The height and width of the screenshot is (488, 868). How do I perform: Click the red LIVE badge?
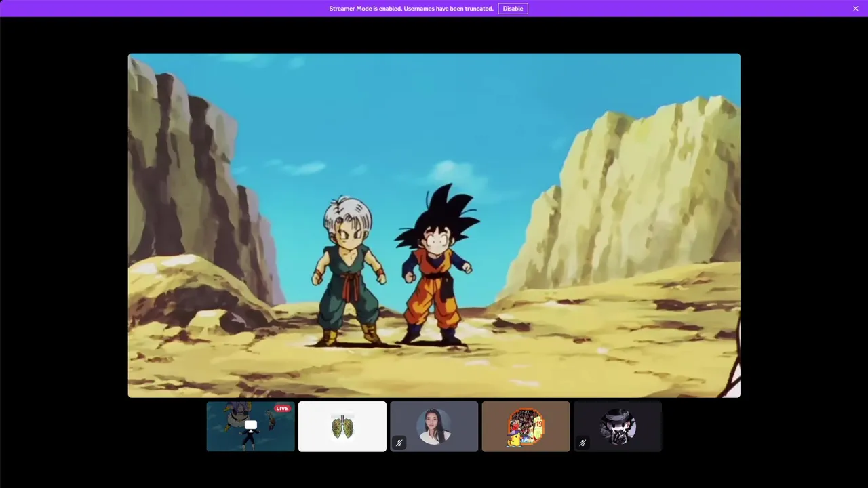282,408
